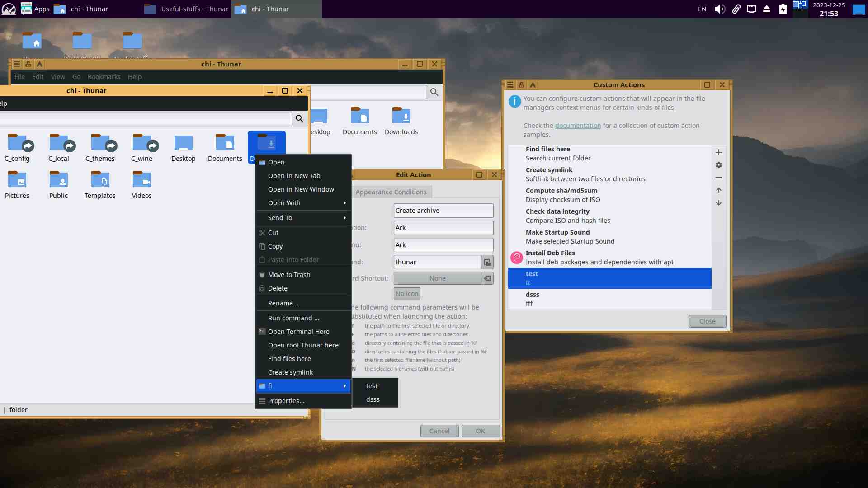Click the volume speaker tray icon
This screenshot has width=868, height=488.
[x=719, y=9]
